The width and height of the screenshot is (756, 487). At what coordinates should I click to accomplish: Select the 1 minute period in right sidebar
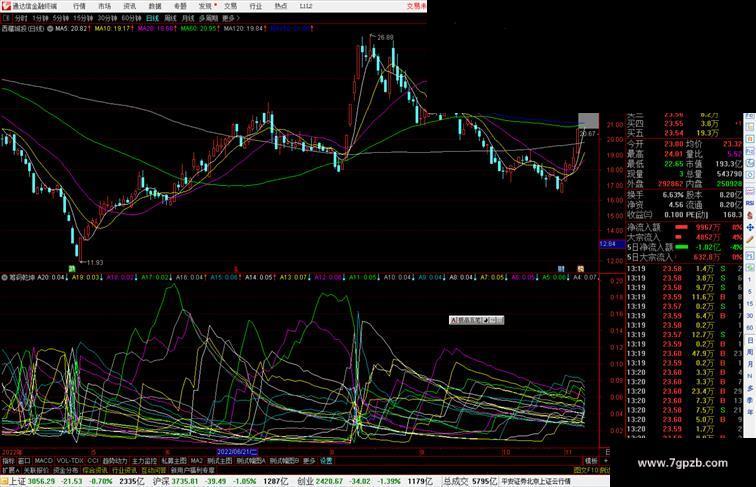point(750,280)
